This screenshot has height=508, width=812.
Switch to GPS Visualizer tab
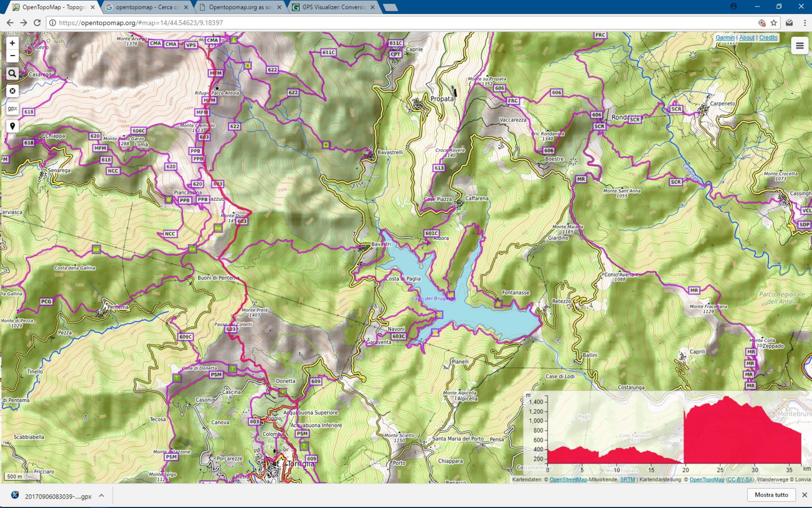click(x=334, y=7)
